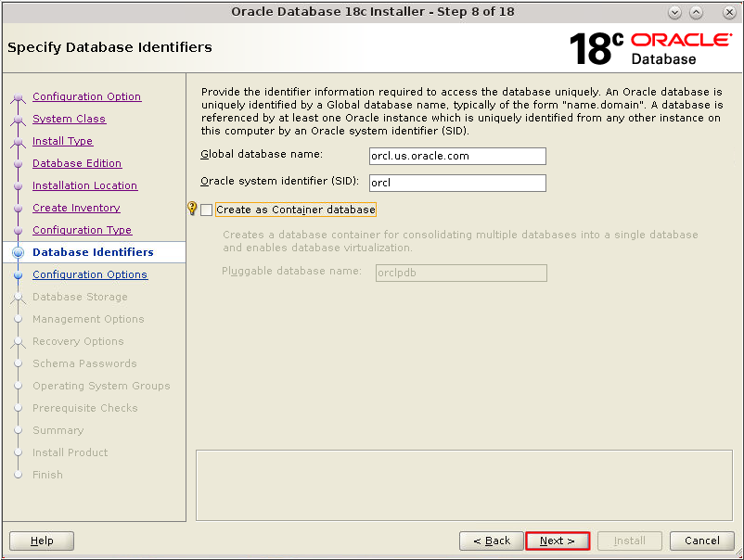Open the Database Edition step
The height and width of the screenshot is (560, 744).
coord(76,163)
